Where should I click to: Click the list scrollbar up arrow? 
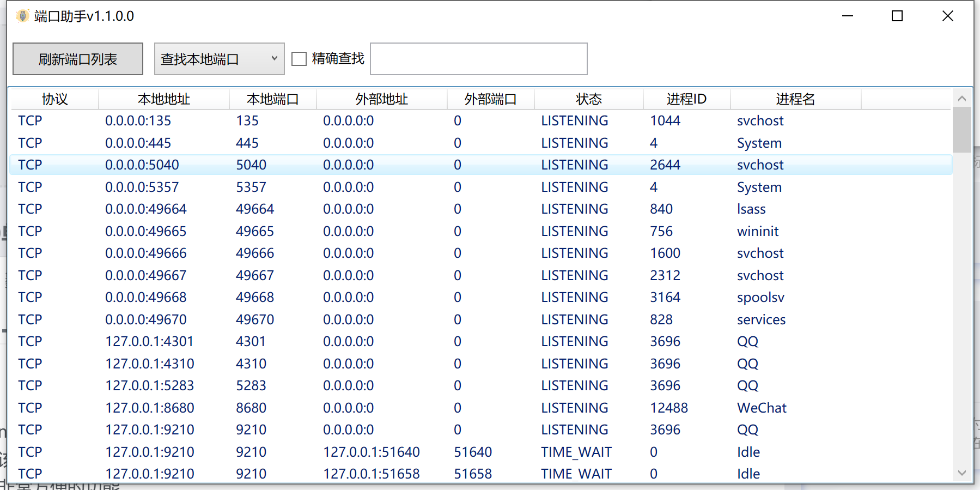(961, 99)
